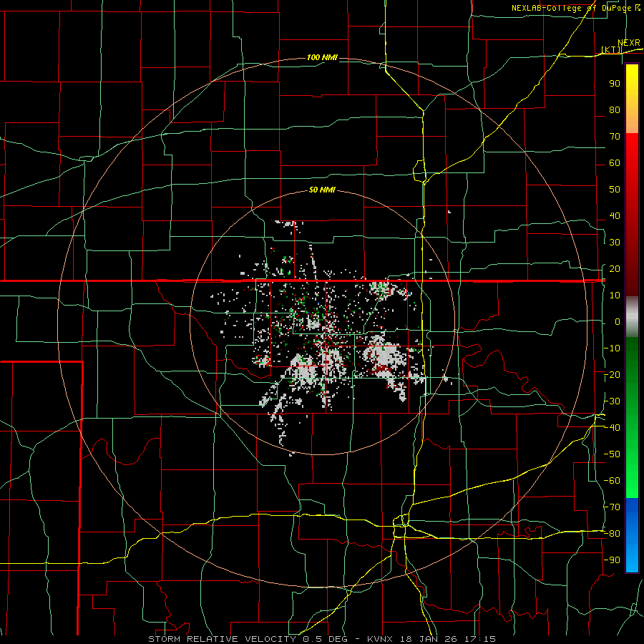Click the 18 JAN 26 date in the caption
This screenshot has width=644, height=644.
coord(429,639)
